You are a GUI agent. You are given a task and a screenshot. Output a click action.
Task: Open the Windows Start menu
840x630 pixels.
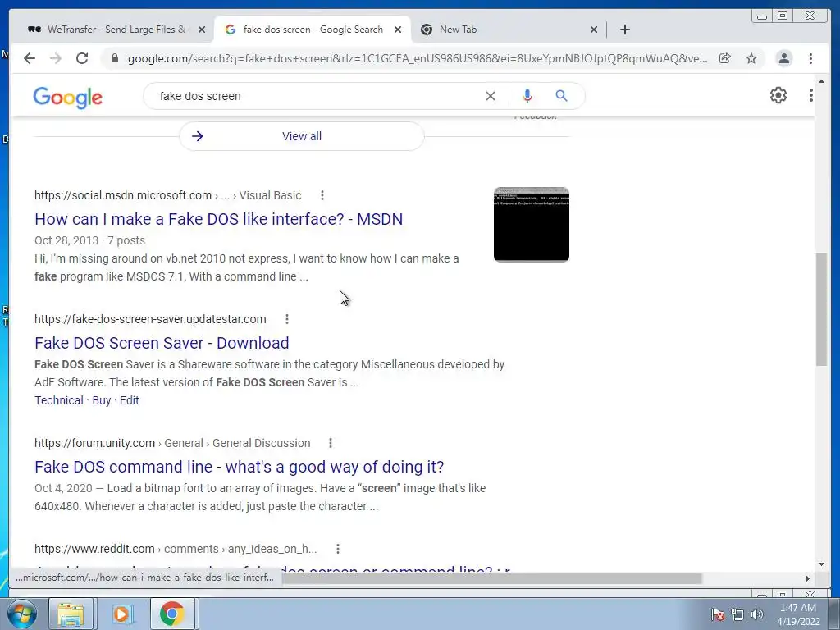pos(22,614)
